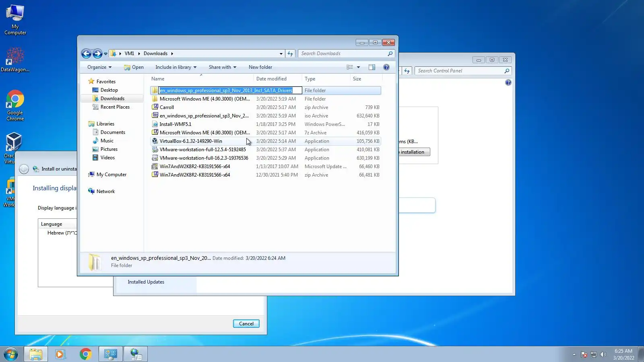Expand the breadcrumb arrow after Downloads
This screenshot has width=644, height=362.
click(x=172, y=53)
